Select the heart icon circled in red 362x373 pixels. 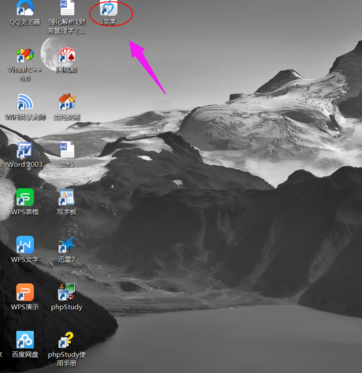click(x=109, y=8)
